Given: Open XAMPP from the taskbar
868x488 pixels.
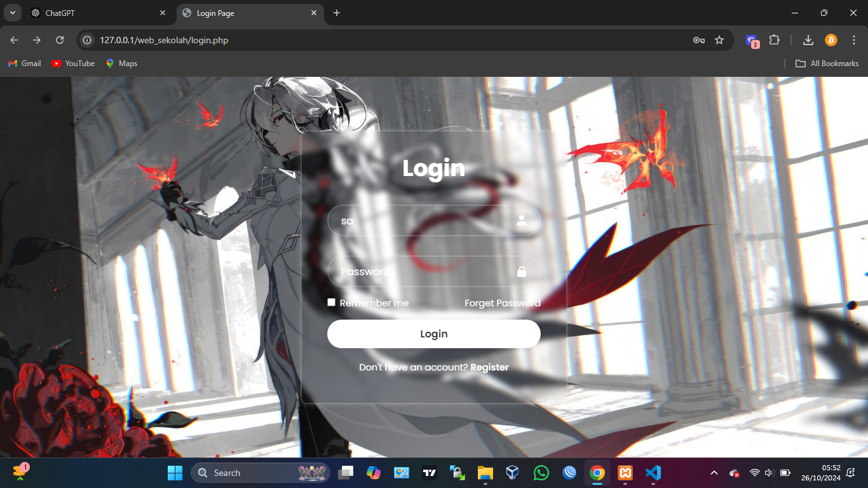Looking at the screenshot, I should (625, 473).
